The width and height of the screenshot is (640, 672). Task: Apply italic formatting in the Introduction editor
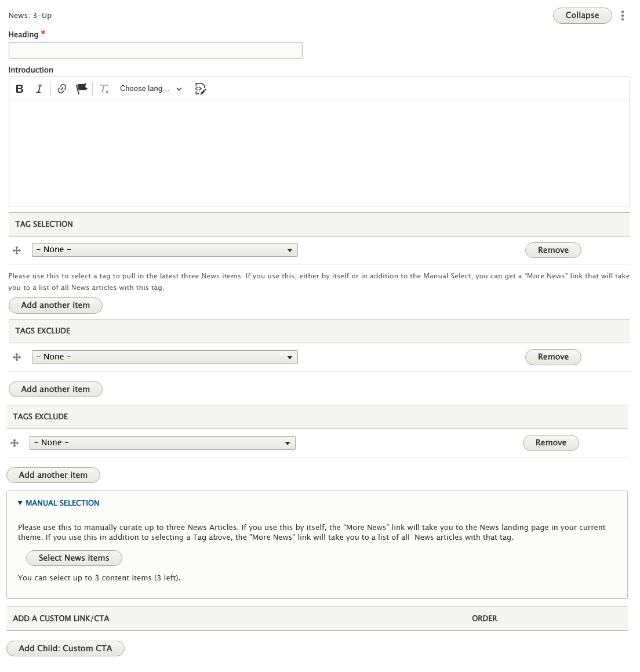(x=39, y=88)
